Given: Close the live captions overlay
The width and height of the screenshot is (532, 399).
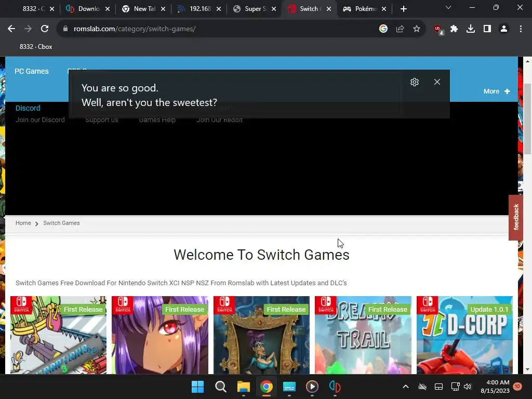Looking at the screenshot, I should [x=437, y=82].
